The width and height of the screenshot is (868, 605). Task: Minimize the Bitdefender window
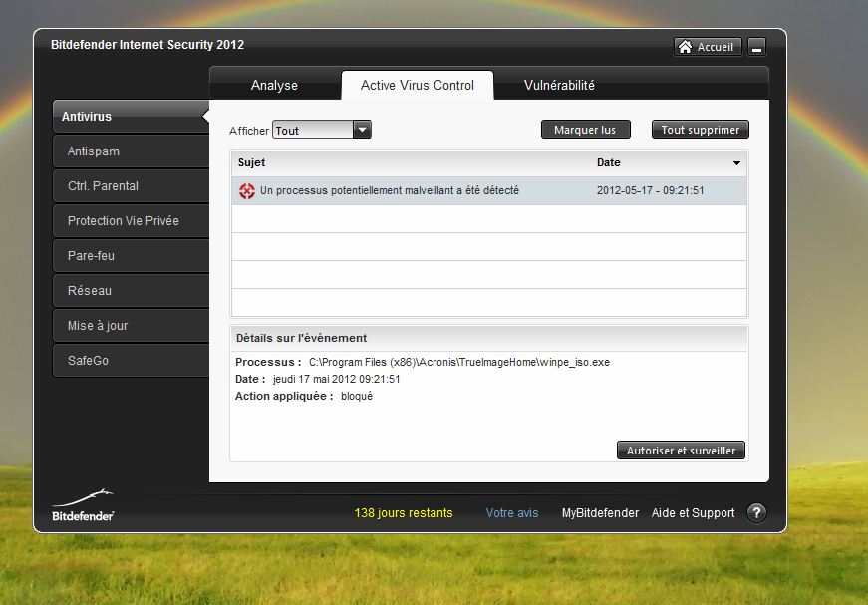click(x=756, y=47)
